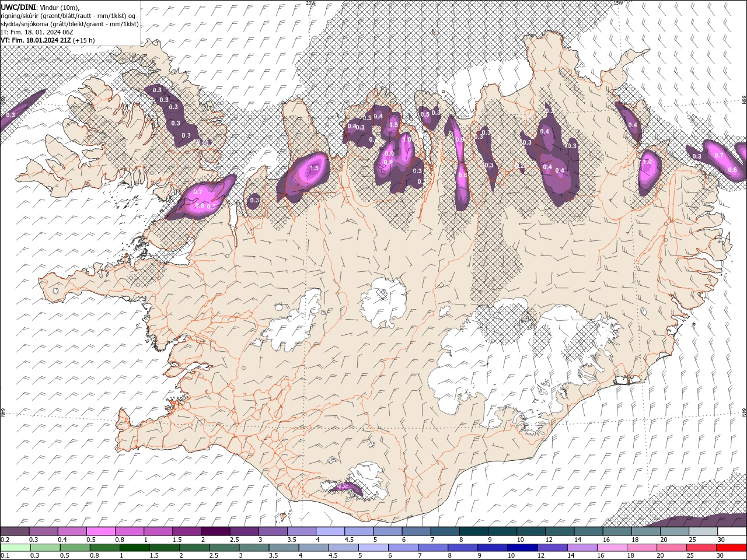Select the orchid 0.4 swatch in upper legend
This screenshot has height=560, width=747.
(x=72, y=531)
